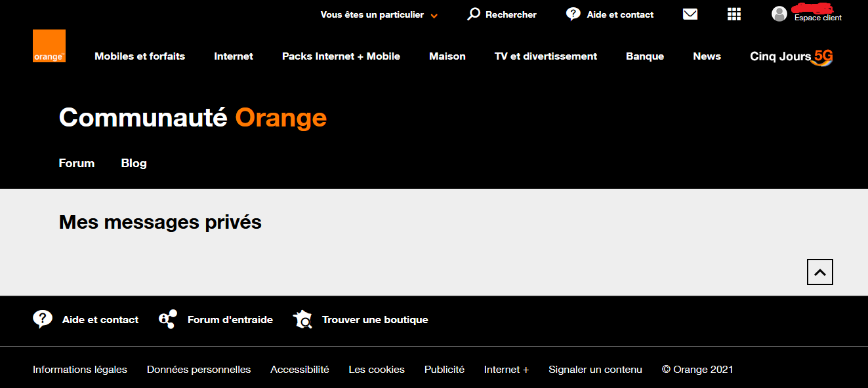
Task: Click the 'Mes messages privés' heading
Action: tap(160, 222)
